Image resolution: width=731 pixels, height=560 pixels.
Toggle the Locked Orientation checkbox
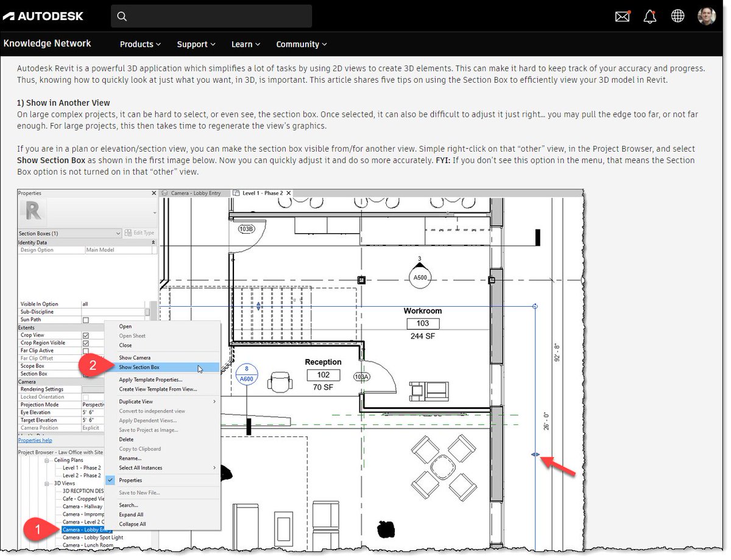(86, 397)
